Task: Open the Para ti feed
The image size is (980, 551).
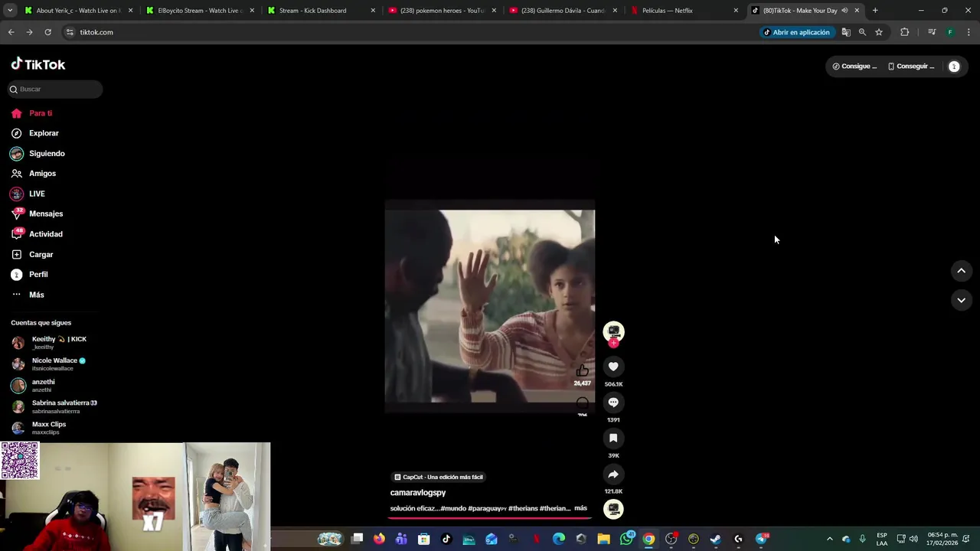Action: 41,113
